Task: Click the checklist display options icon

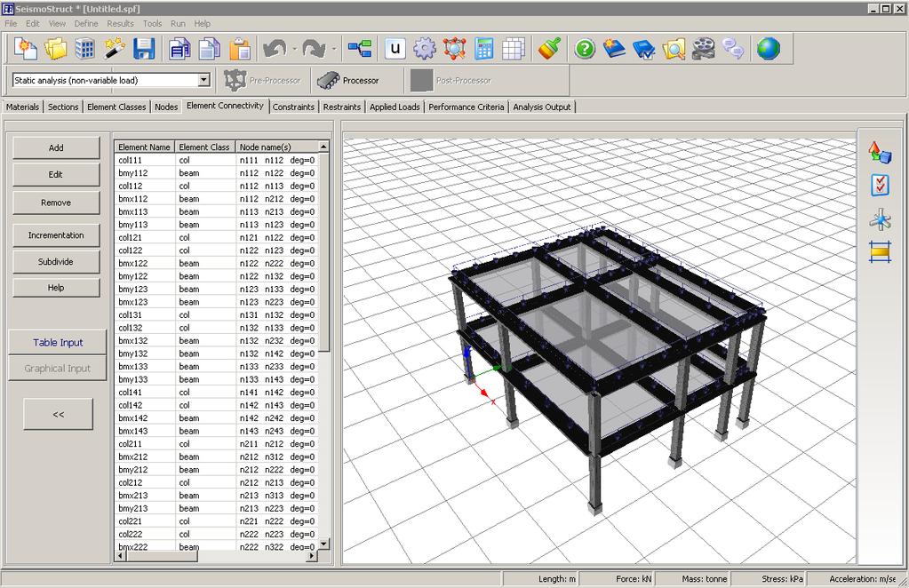Action: [880, 186]
